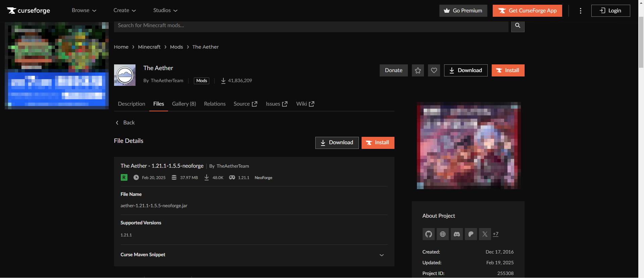This screenshot has width=644, height=278.
Task: Open the Create dropdown menu
Action: click(x=124, y=10)
